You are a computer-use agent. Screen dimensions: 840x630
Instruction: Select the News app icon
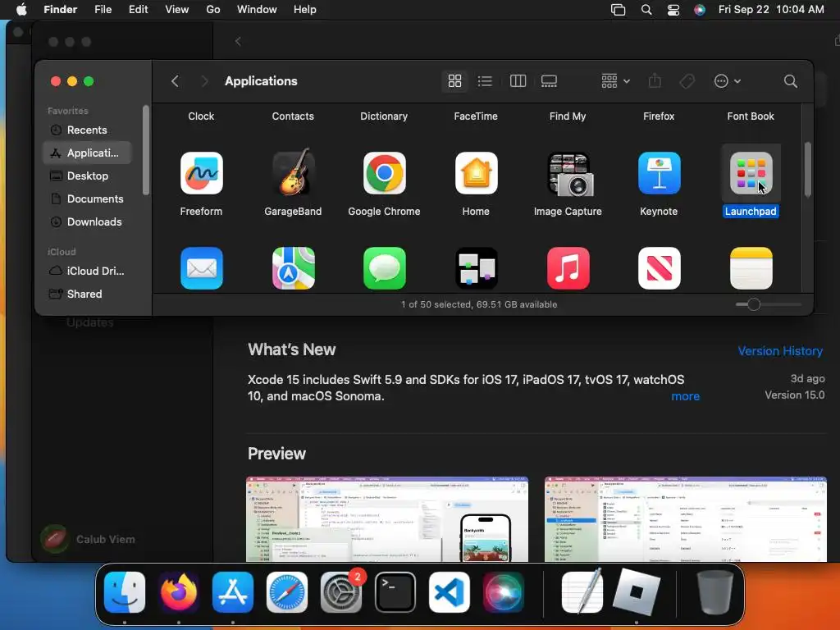(x=659, y=268)
